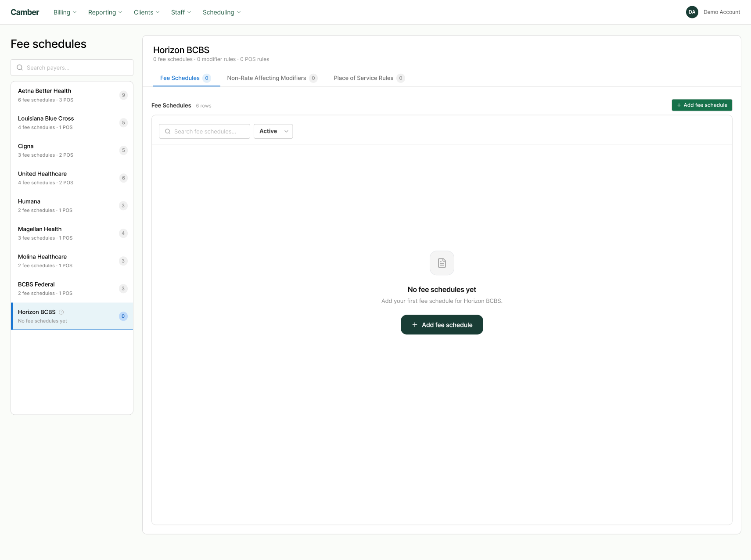Screen dimensions: 751x560
Task: Switch to the Fee Schedules tab
Action: click(186, 78)
